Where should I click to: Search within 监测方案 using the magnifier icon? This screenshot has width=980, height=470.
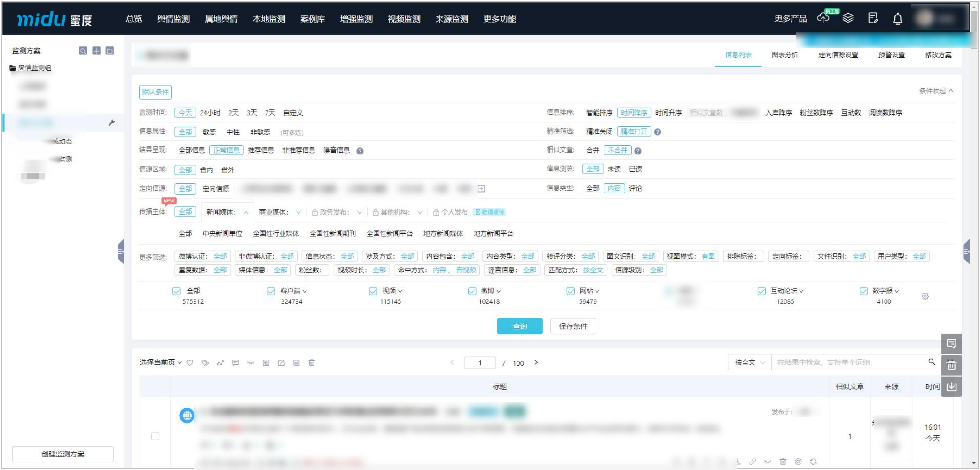(83, 51)
